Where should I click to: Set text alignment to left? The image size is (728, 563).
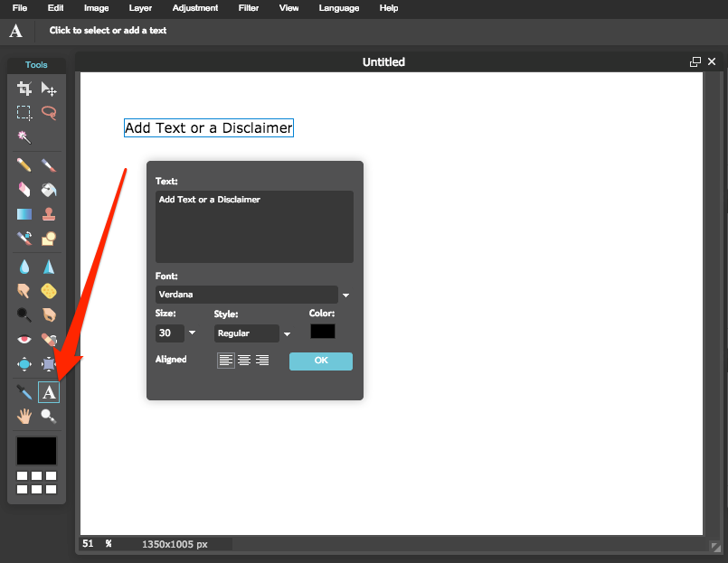(226, 361)
